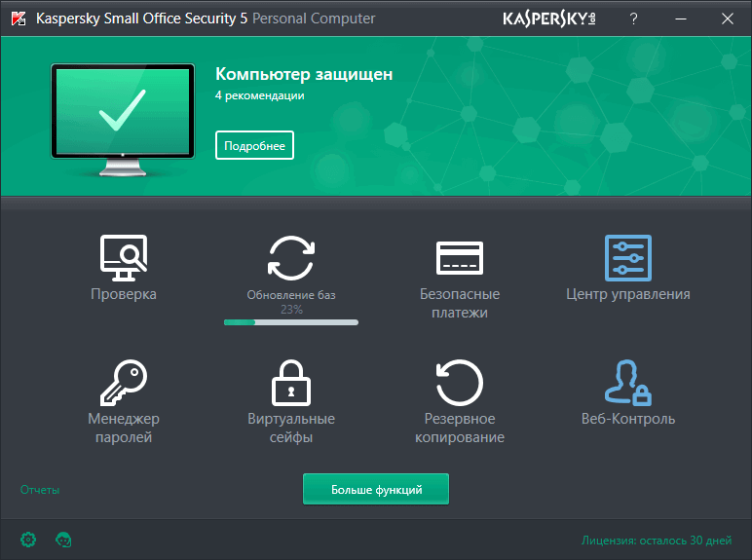Minimize the Kaspersky window

(681, 19)
